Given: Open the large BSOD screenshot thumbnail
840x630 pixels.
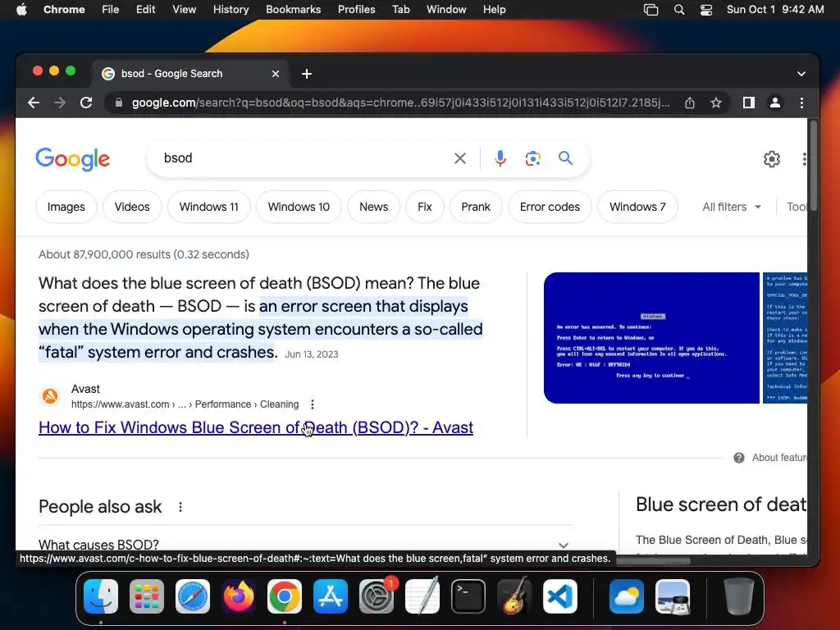Looking at the screenshot, I should (x=651, y=338).
